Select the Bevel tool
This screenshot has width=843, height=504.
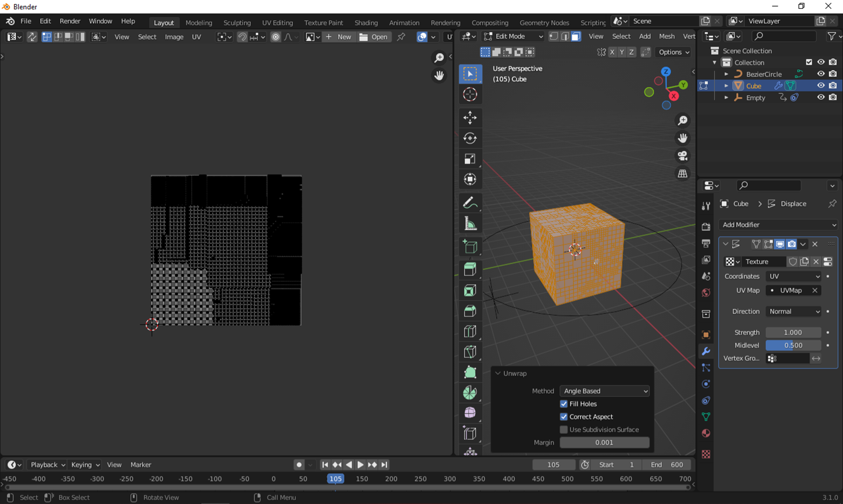coord(470,311)
